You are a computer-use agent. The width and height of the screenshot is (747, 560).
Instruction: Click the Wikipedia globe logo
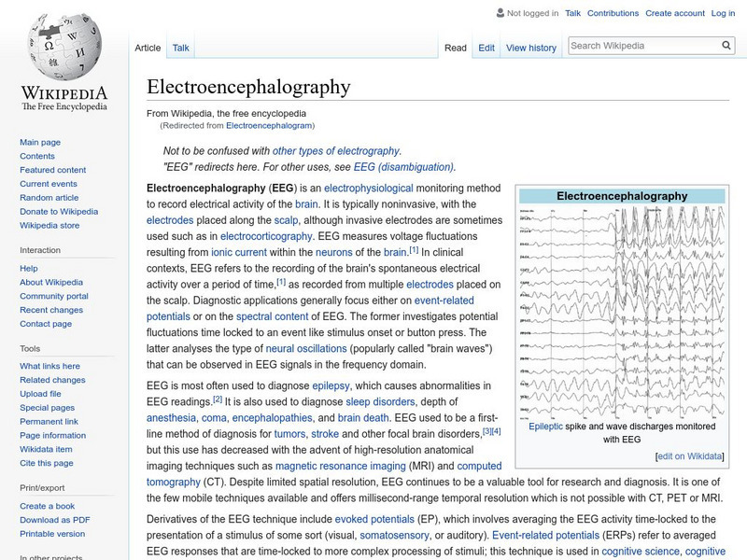tap(64, 47)
